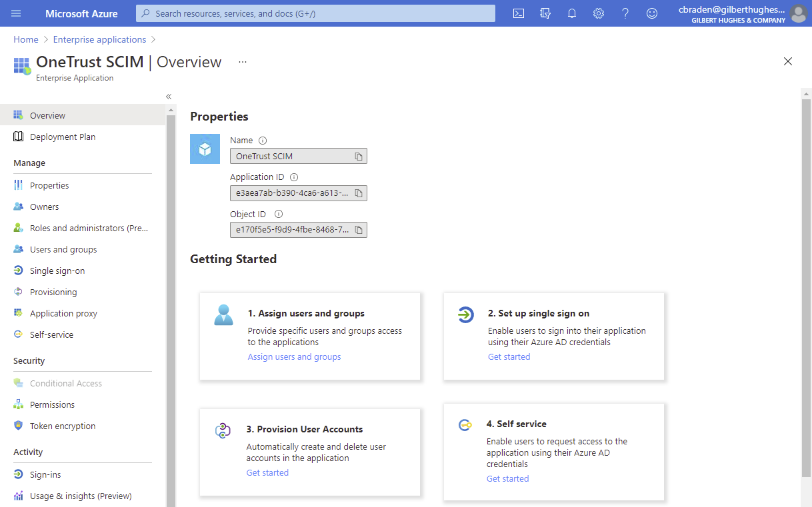812x507 pixels.
Task: Open the portal hamburger menu
Action: [16, 13]
